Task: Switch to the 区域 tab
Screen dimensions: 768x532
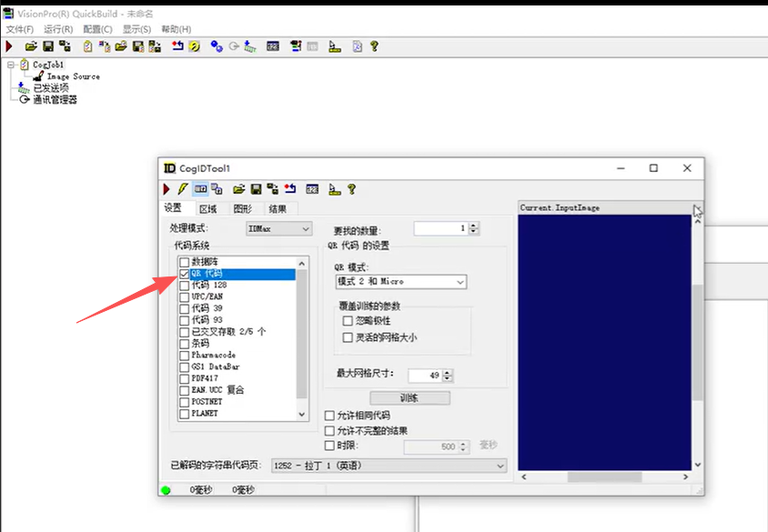Action: tap(207, 209)
